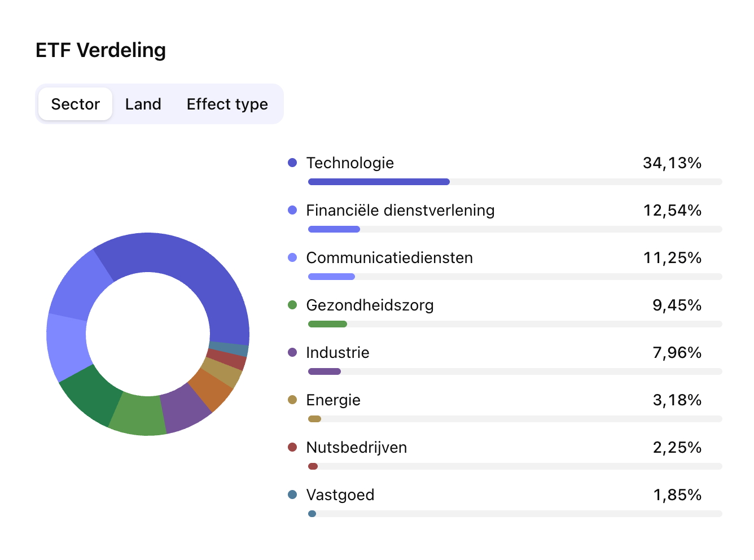The image size is (754, 560).
Task: Switch to the Effect type tab
Action: [x=227, y=104]
